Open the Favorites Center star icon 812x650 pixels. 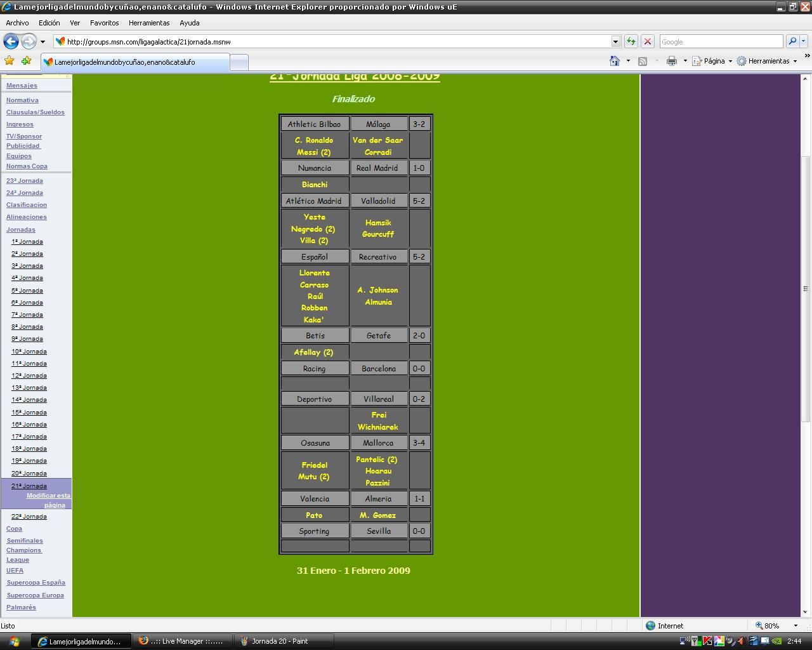pos(10,61)
